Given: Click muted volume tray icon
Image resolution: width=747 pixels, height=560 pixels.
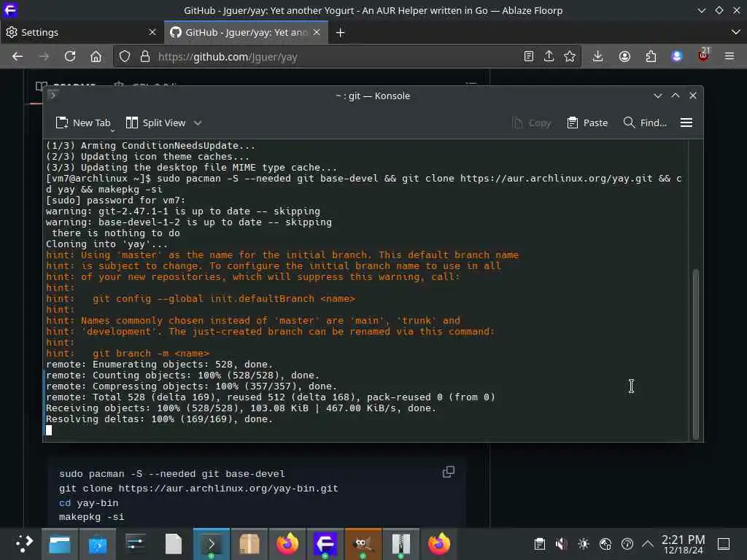Looking at the screenshot, I should pyautogui.click(x=561, y=544).
